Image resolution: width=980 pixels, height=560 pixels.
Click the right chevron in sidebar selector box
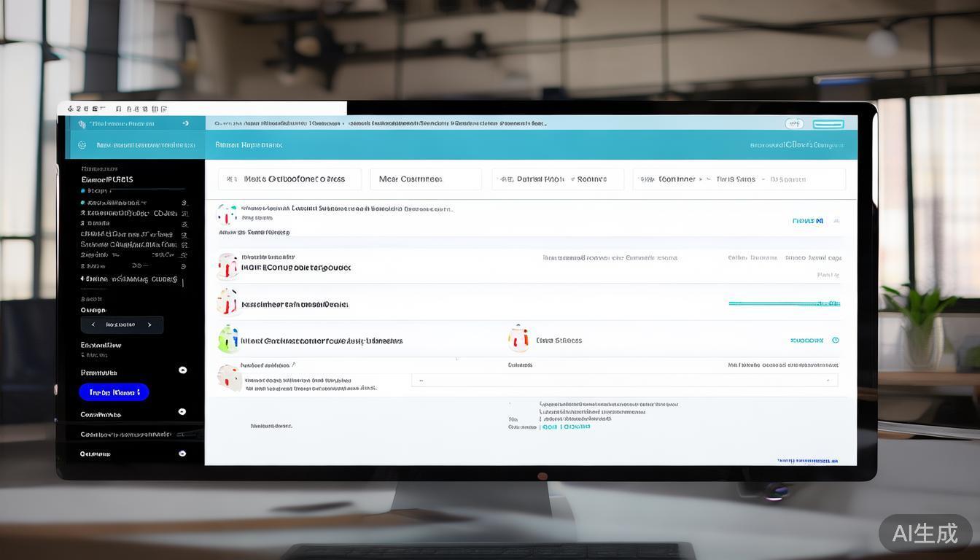(x=149, y=324)
